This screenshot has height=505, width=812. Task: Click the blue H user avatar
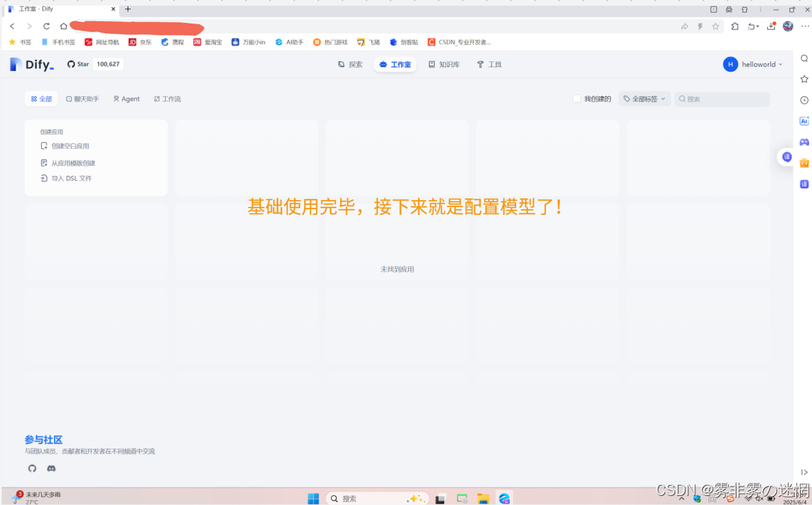(730, 65)
